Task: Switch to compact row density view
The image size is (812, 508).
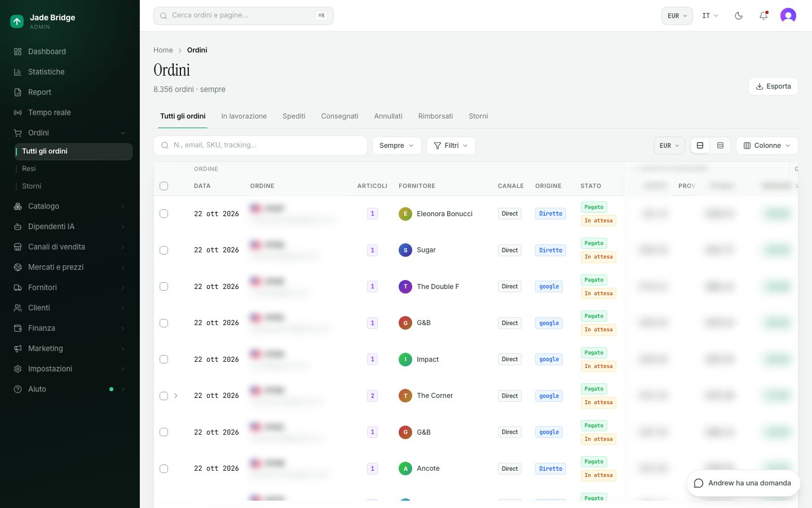Action: click(720, 146)
